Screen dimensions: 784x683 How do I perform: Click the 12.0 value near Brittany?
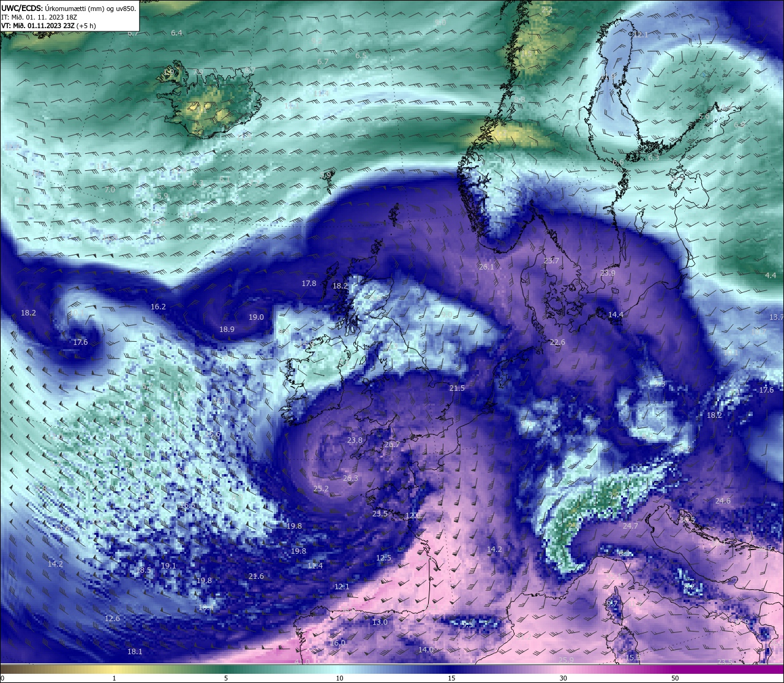click(413, 515)
